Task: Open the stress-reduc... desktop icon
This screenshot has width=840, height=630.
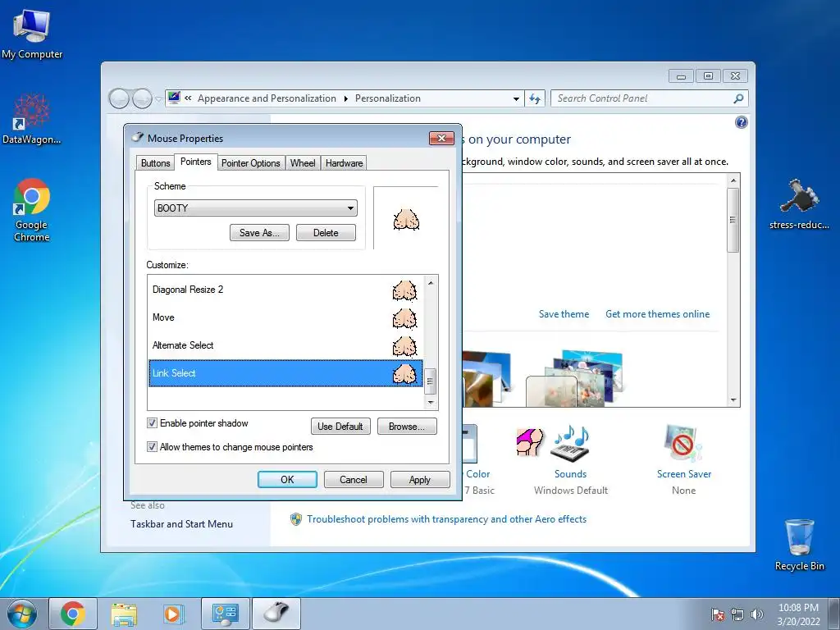Action: [x=799, y=203]
